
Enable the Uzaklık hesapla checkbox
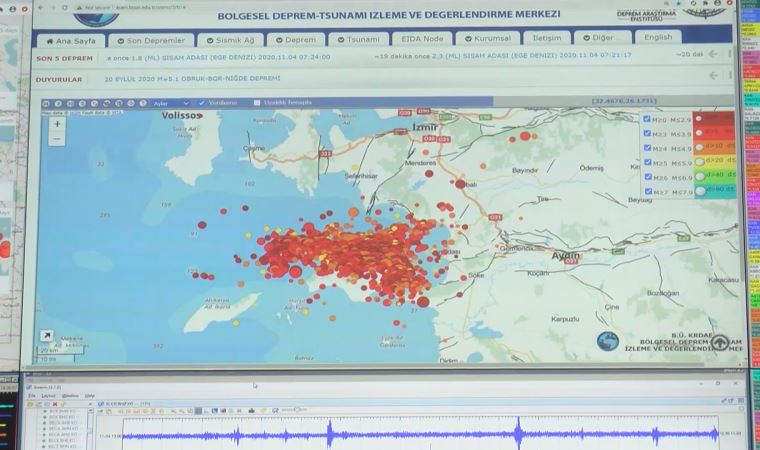[x=256, y=102]
